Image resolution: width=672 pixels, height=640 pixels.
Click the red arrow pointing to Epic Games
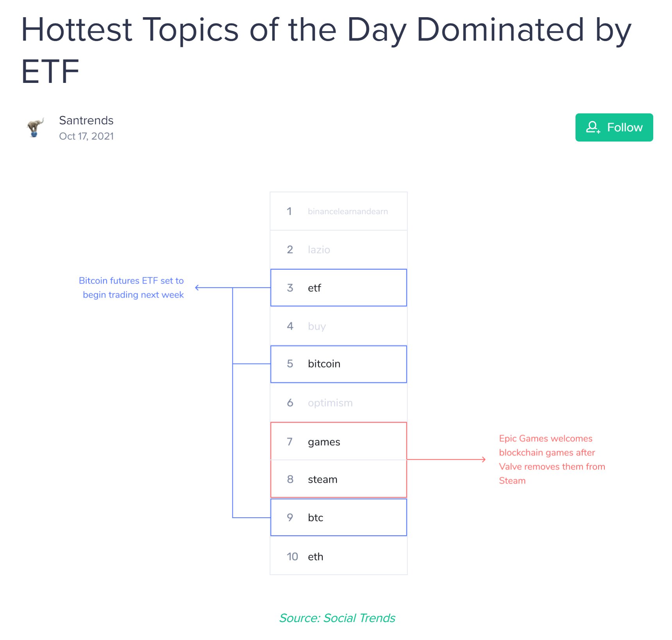446,459
